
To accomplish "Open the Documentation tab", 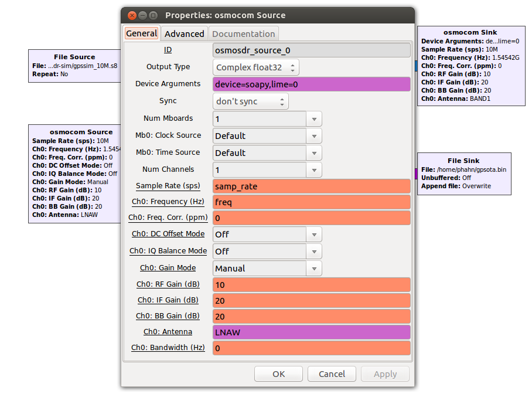I will [244, 33].
